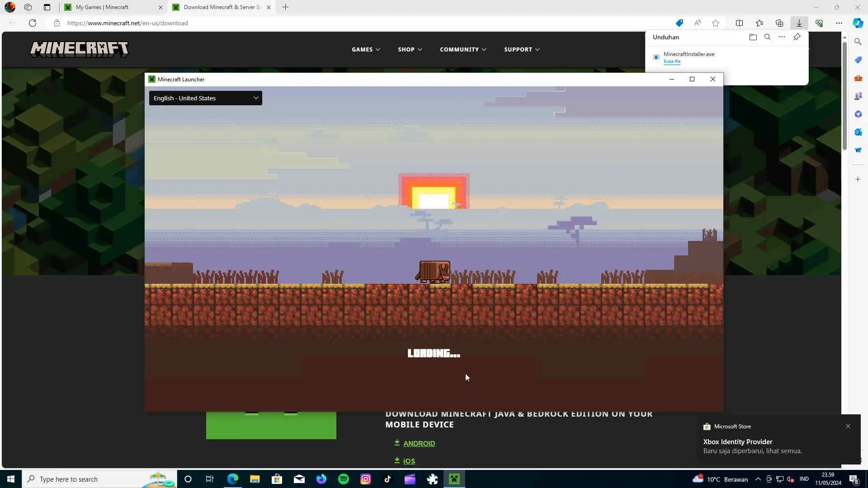Screen dimensions: 868x488
Task: Click the Buka file link
Action: 672,61
